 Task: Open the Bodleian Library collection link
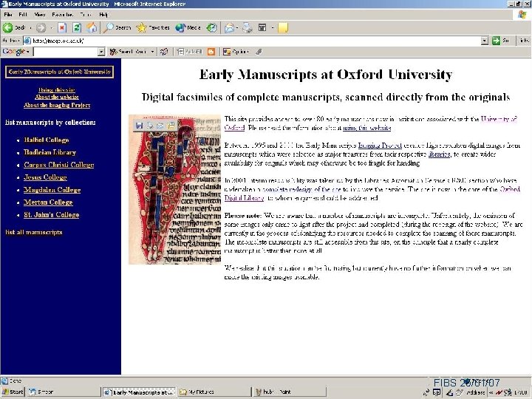(x=50, y=152)
